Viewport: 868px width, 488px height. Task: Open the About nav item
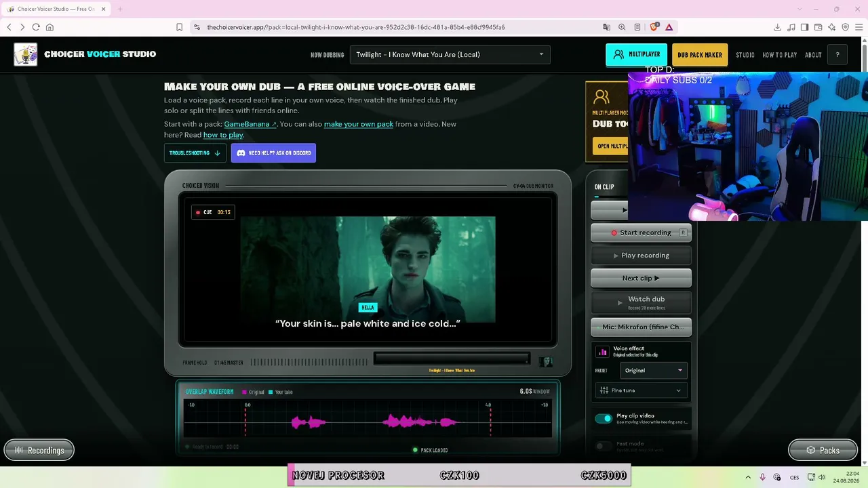coord(813,55)
